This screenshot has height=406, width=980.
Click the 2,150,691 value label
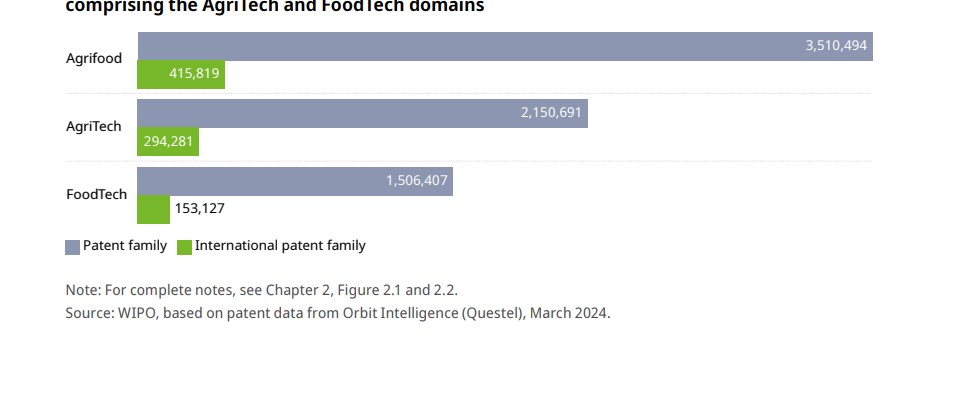pos(550,113)
